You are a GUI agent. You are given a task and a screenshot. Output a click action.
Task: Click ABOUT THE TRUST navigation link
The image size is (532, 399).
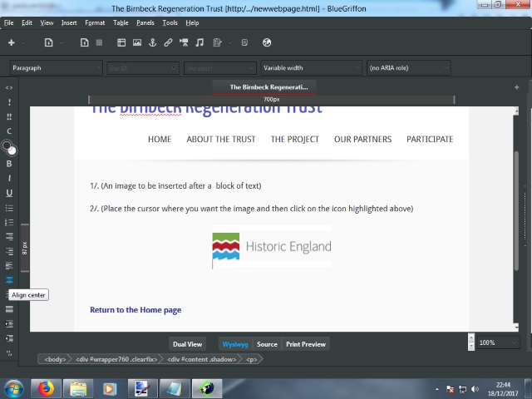point(221,139)
